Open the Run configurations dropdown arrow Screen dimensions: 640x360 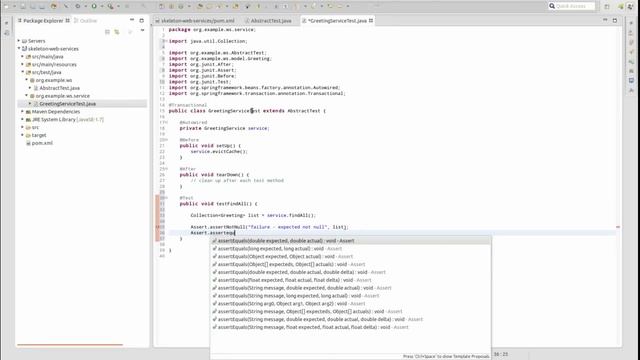click(x=102, y=6)
